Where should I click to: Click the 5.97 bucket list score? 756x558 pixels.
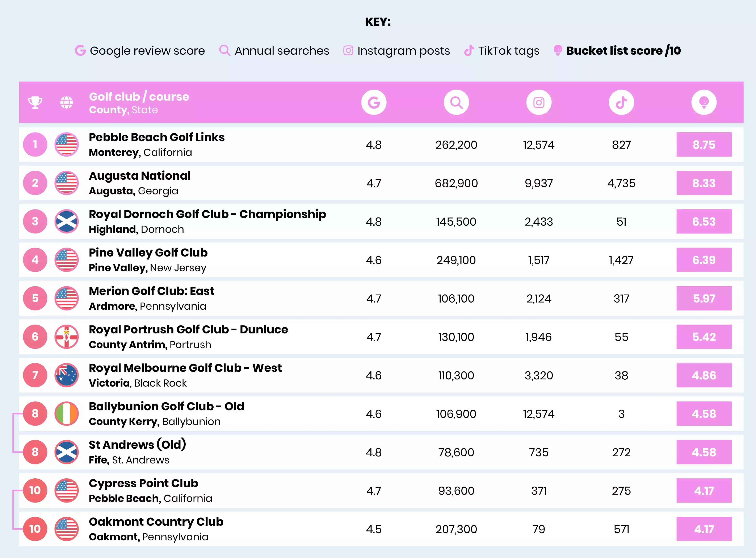704,298
